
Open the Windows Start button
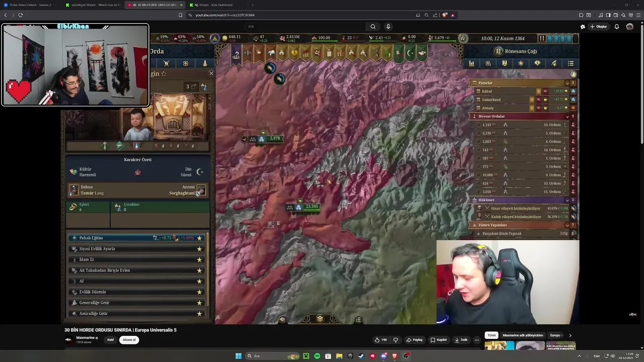coord(238,356)
